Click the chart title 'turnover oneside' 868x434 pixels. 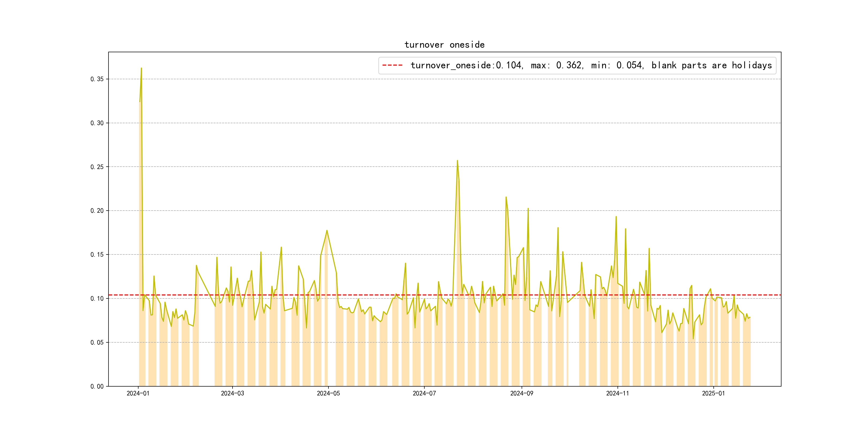click(444, 45)
